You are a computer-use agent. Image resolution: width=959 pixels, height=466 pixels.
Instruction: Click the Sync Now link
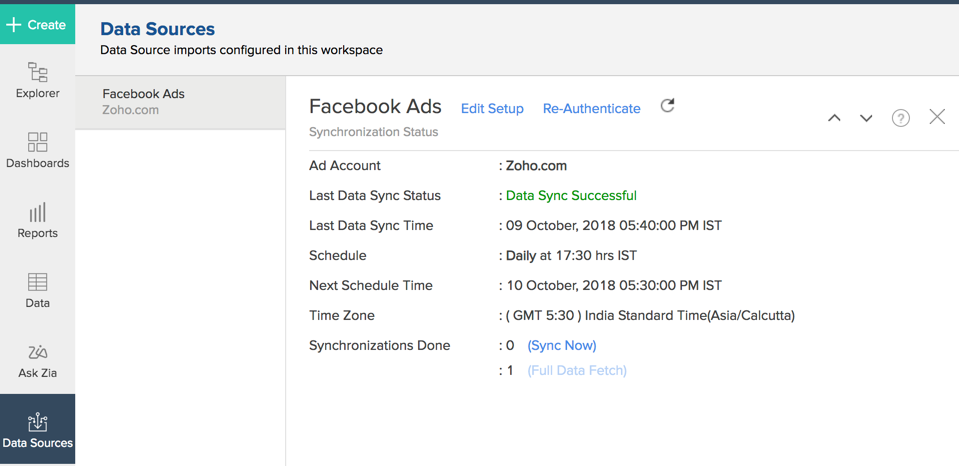click(562, 345)
